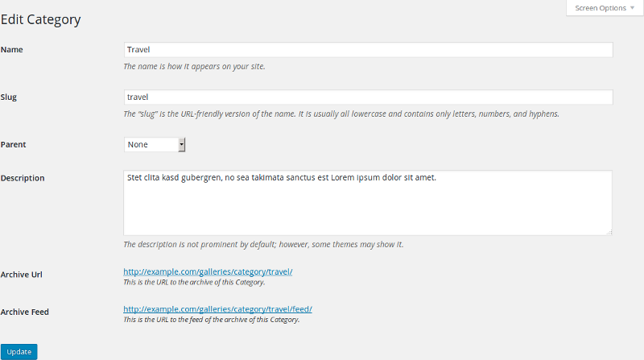Click the slug help text below the field
The height and width of the screenshot is (360, 644).
341,114
